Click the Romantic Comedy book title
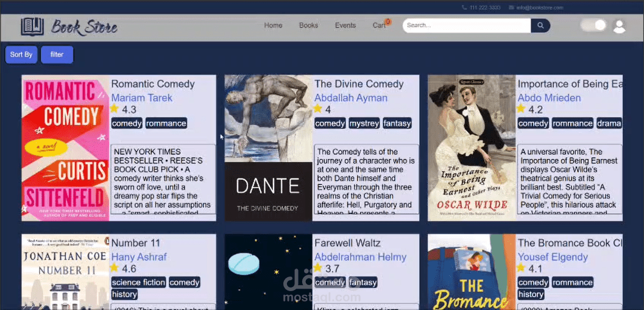This screenshot has width=644, height=310. (x=153, y=84)
